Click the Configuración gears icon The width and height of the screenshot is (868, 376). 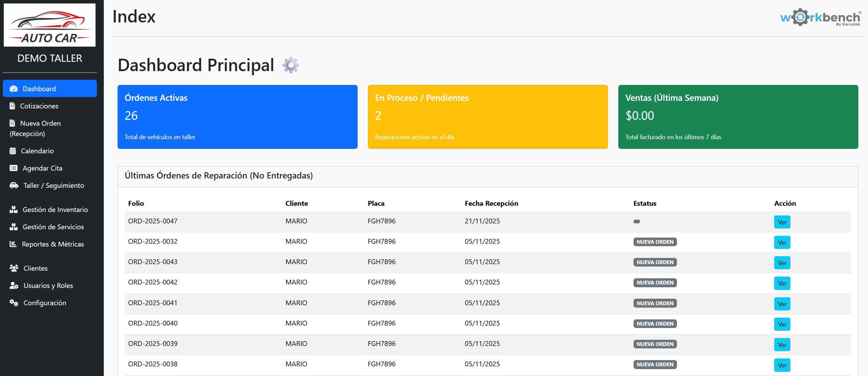click(x=14, y=303)
